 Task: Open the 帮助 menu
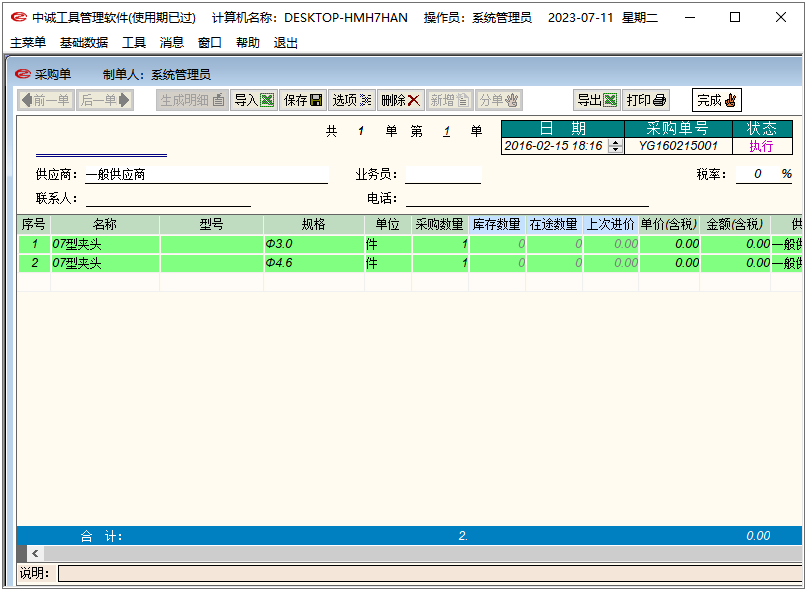point(248,43)
